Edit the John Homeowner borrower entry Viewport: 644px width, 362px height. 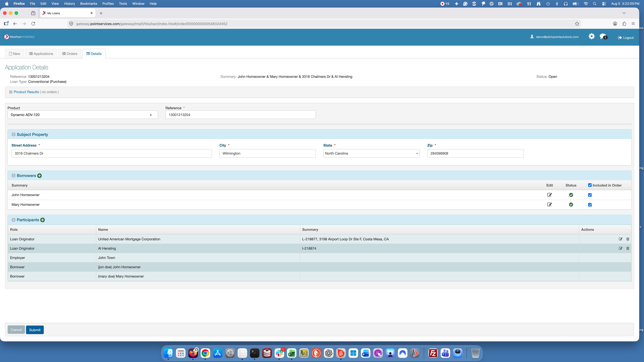(x=549, y=195)
